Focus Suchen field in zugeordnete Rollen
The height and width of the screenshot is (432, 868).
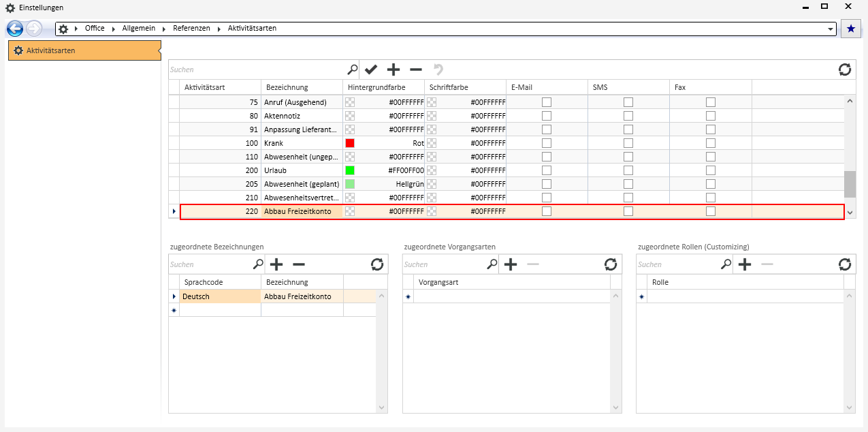677,264
